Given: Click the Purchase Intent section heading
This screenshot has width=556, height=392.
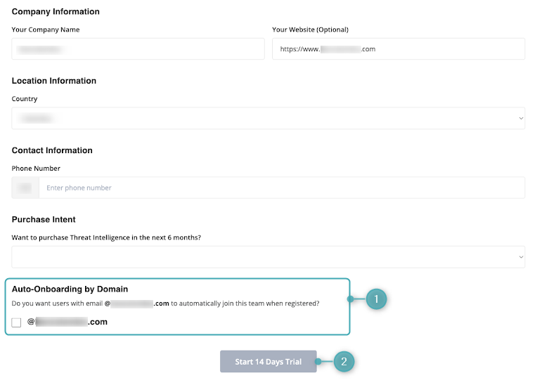Looking at the screenshot, I should 44,219.
